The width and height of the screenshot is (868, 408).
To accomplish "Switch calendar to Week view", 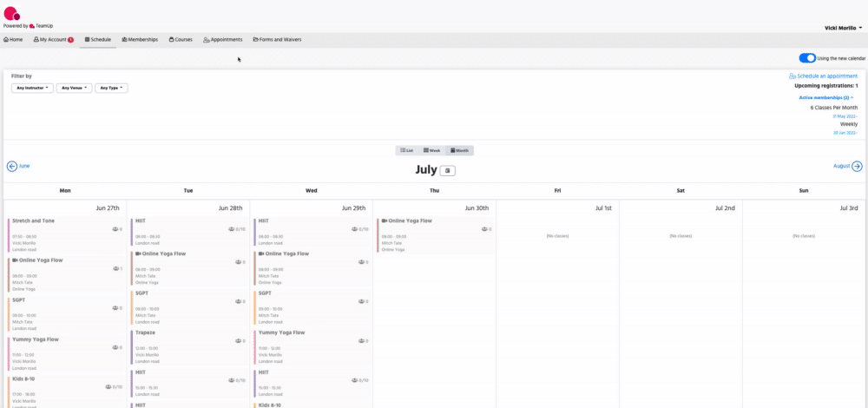I will point(431,150).
